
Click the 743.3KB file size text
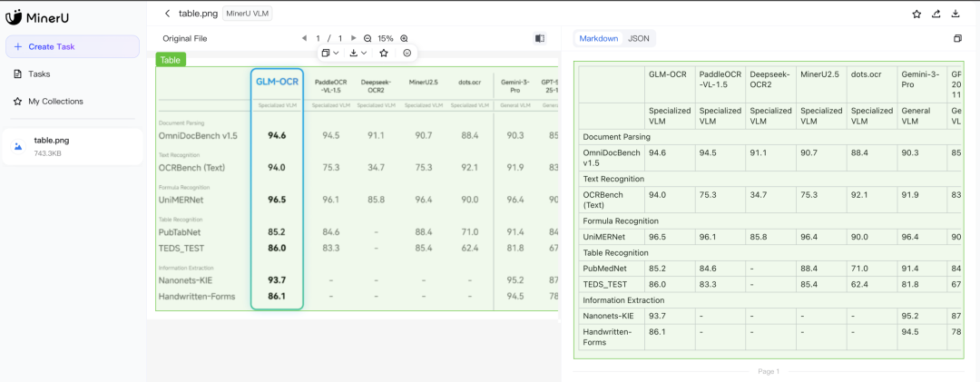point(47,154)
